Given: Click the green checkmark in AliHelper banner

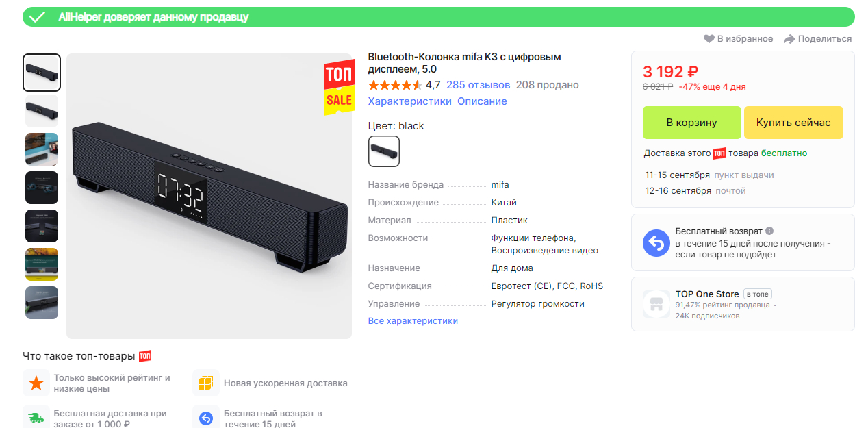Looking at the screenshot, I should point(37,17).
